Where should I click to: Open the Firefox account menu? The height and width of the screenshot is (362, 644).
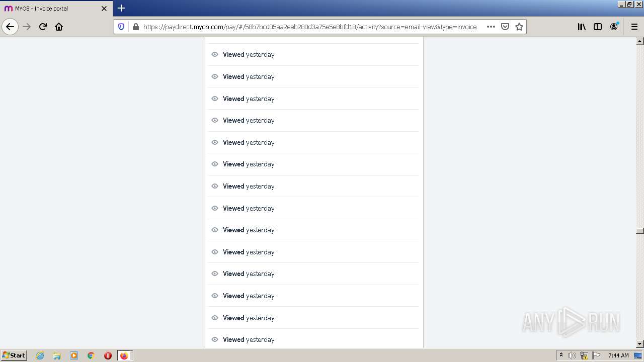pyautogui.click(x=614, y=27)
